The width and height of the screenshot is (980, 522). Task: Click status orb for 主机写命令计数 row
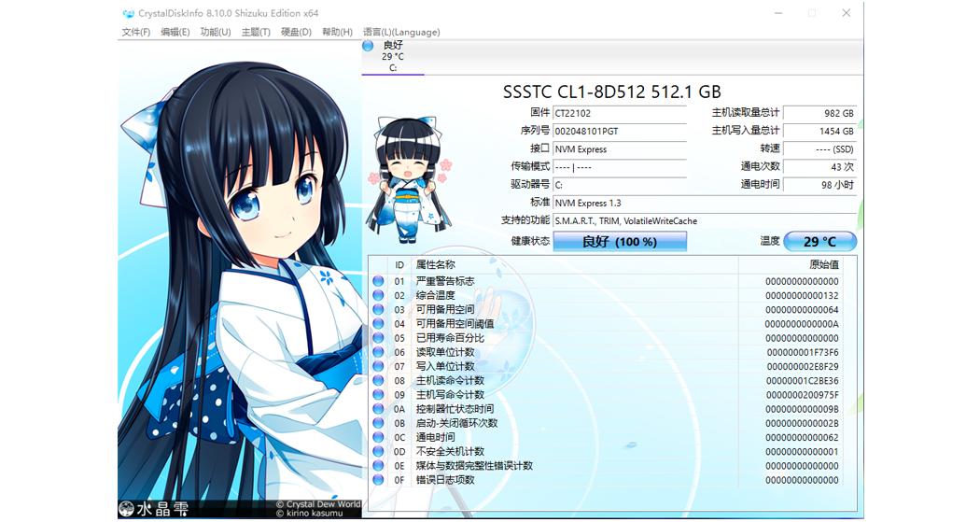pyautogui.click(x=378, y=395)
